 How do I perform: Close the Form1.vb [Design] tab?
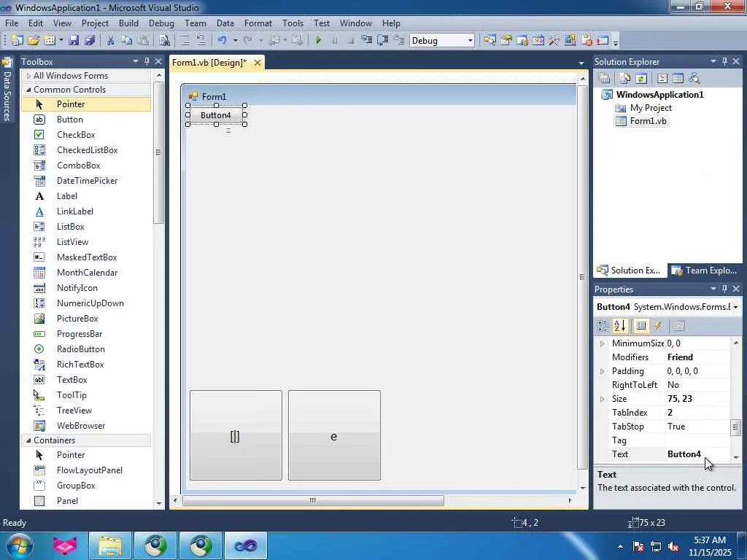pyautogui.click(x=258, y=63)
